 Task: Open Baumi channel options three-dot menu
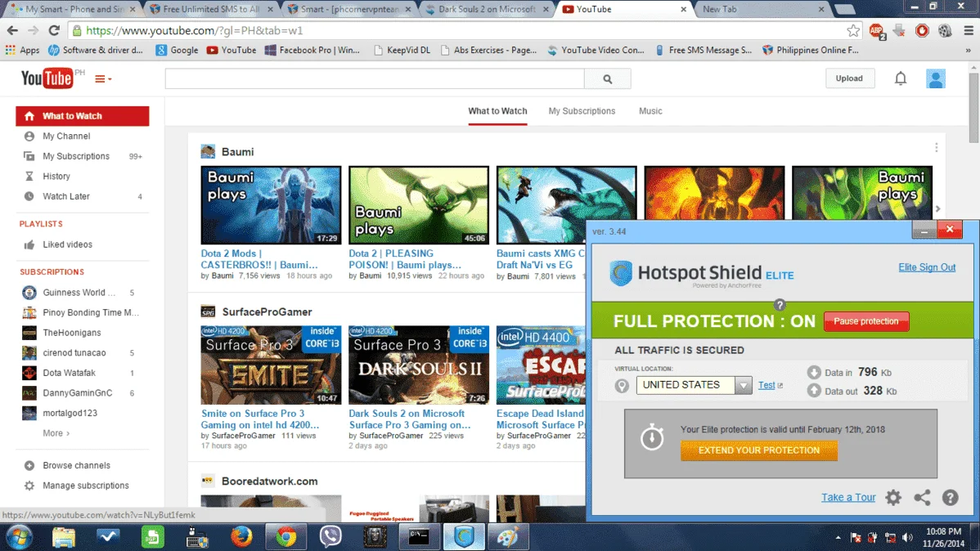[936, 147]
